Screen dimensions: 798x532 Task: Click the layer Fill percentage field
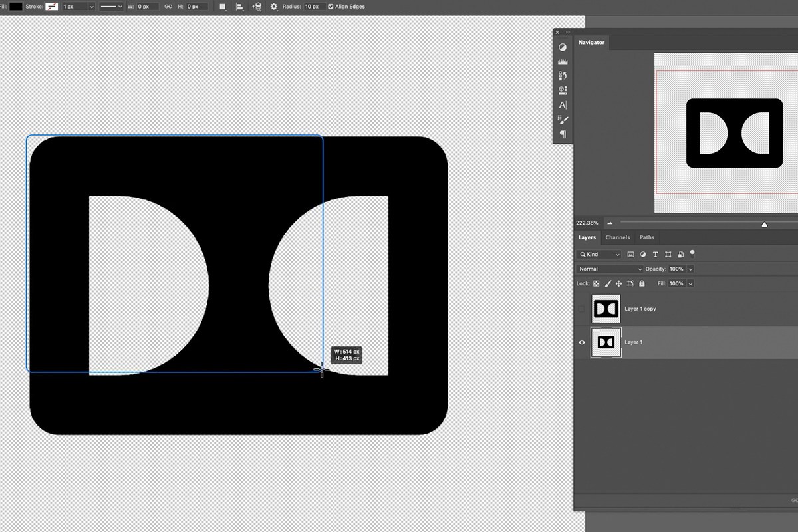[x=676, y=283]
